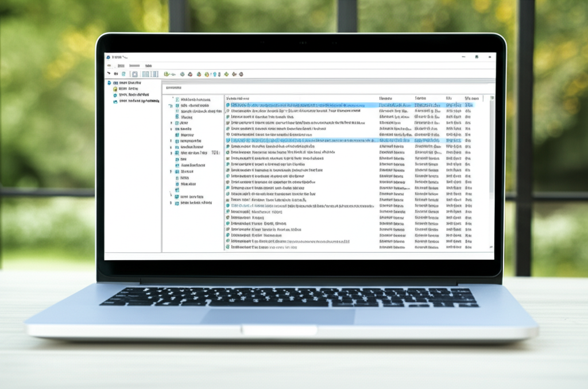Click the square framed icon in the toolbar

pos(134,74)
